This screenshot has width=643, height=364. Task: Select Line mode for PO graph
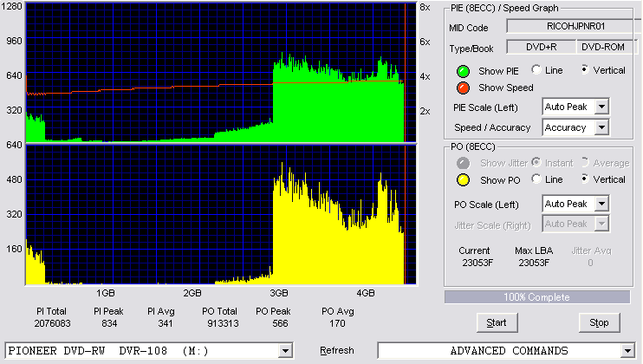click(536, 179)
